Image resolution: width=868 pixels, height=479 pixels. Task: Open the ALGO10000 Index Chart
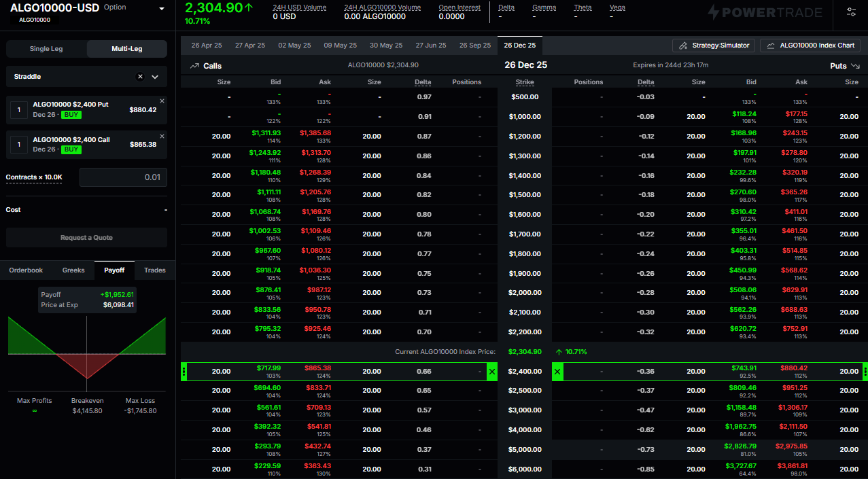click(x=810, y=46)
